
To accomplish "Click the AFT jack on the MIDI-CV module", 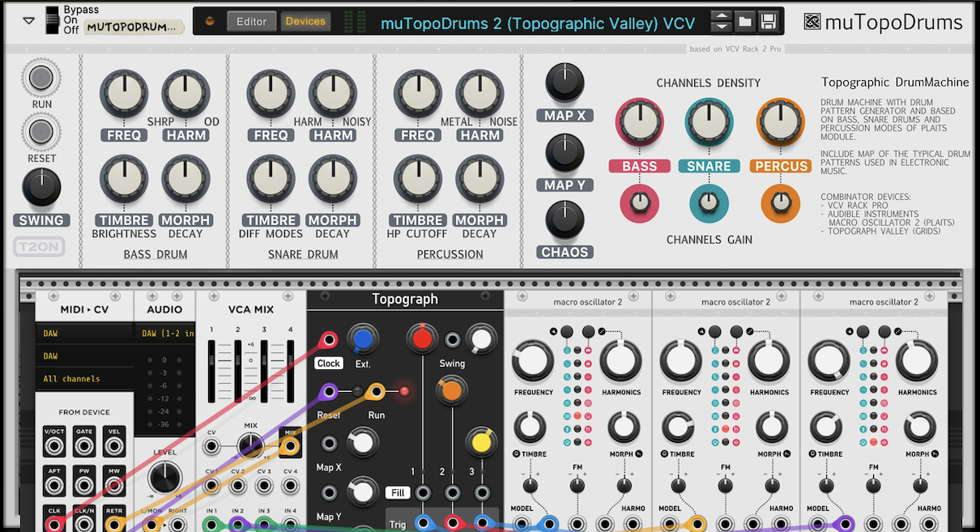I will (54, 485).
